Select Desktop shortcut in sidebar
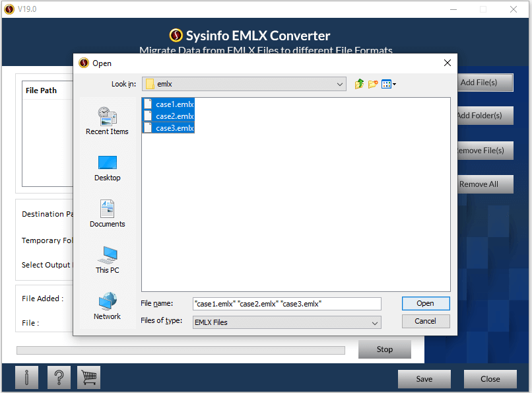532x393 pixels. pos(107,168)
